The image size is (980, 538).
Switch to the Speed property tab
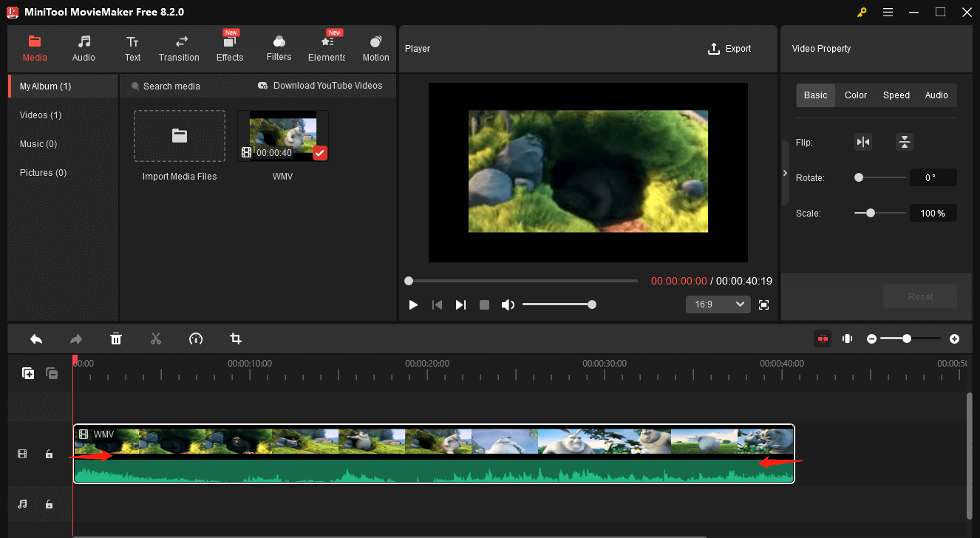click(x=896, y=95)
